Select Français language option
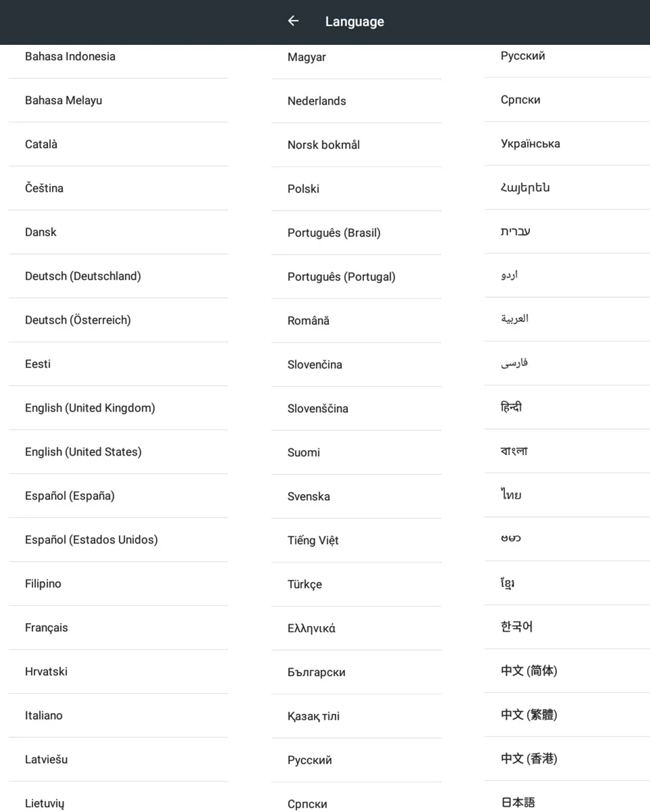Viewport: 650px width, 812px height. coord(118,627)
